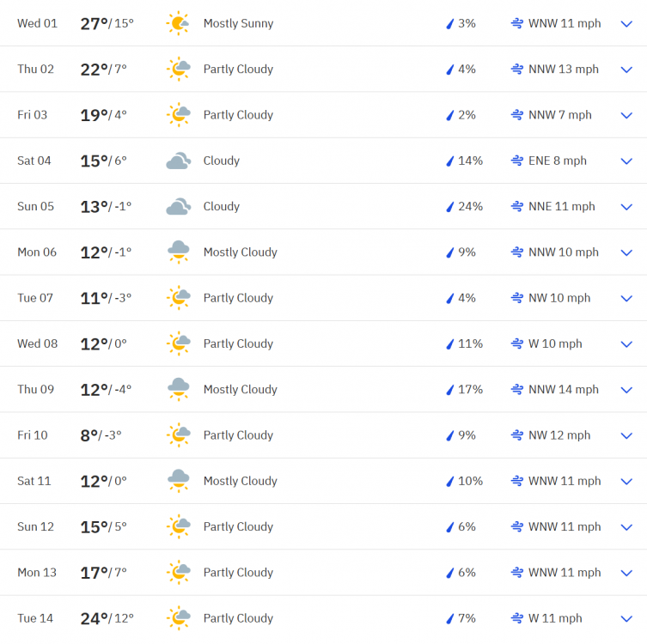Click the raindrop icon beside 17%
This screenshot has height=644, width=647.
[x=449, y=390]
